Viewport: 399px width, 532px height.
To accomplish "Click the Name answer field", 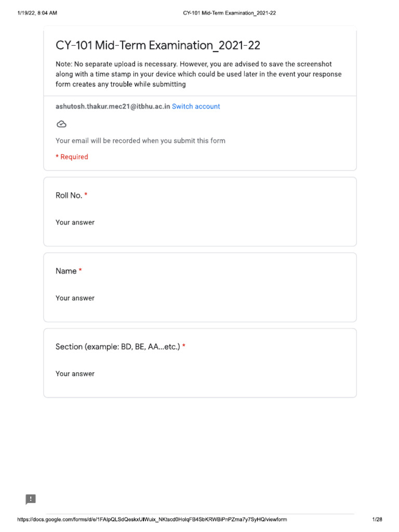I will [75, 298].
